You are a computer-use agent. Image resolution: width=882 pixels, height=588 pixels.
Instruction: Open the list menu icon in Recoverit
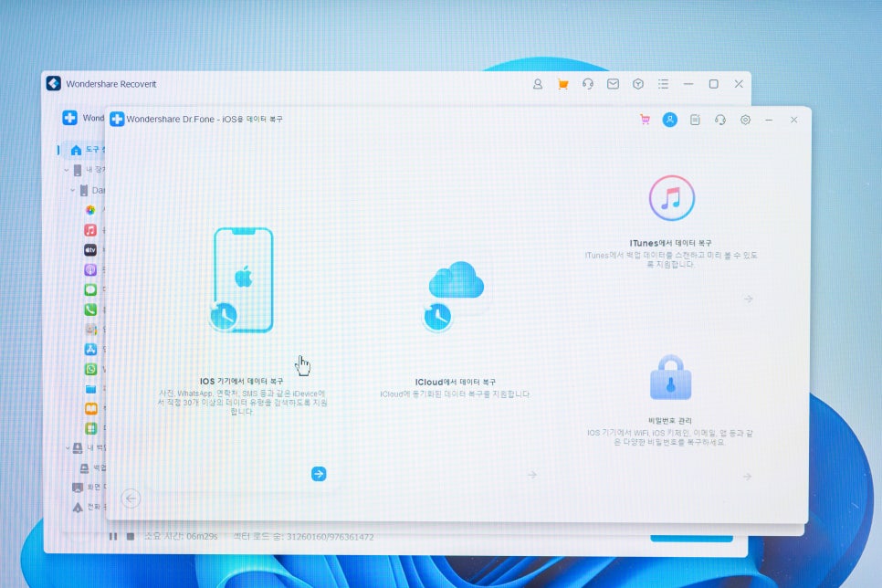(x=663, y=84)
